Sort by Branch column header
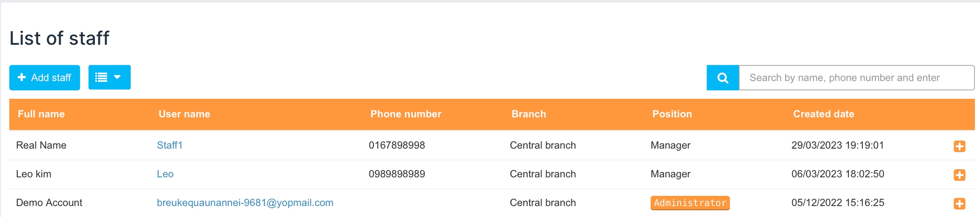Image resolution: width=980 pixels, height=217 pixels. point(529,114)
